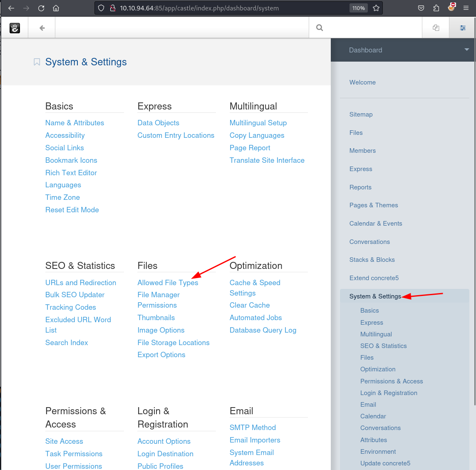Open the browser extensions icon

pos(436,8)
